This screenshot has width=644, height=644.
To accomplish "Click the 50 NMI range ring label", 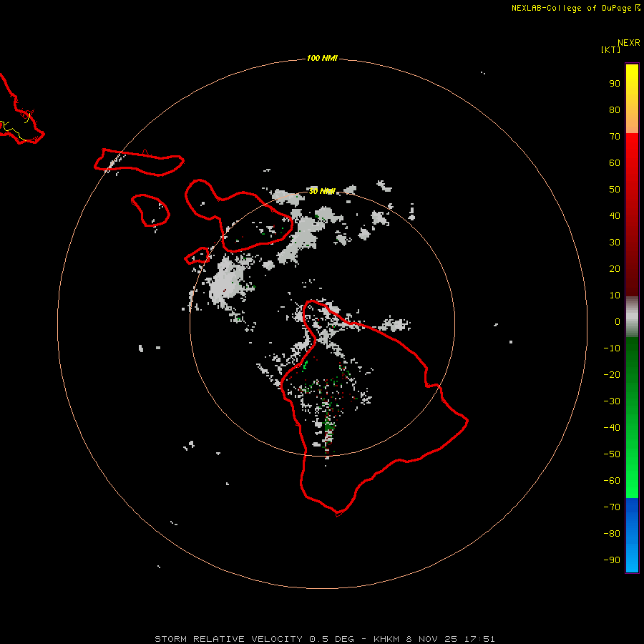I will click(x=322, y=191).
